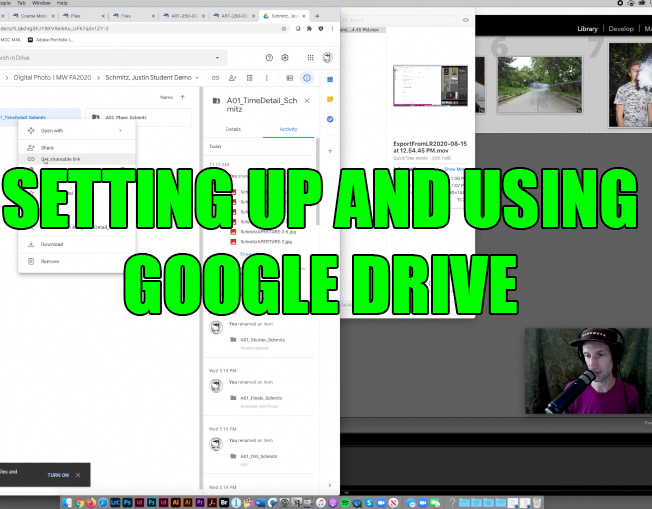Click Quick Look eye icon in Finder
Viewport: 652px width, 509px height.
coord(466,20)
